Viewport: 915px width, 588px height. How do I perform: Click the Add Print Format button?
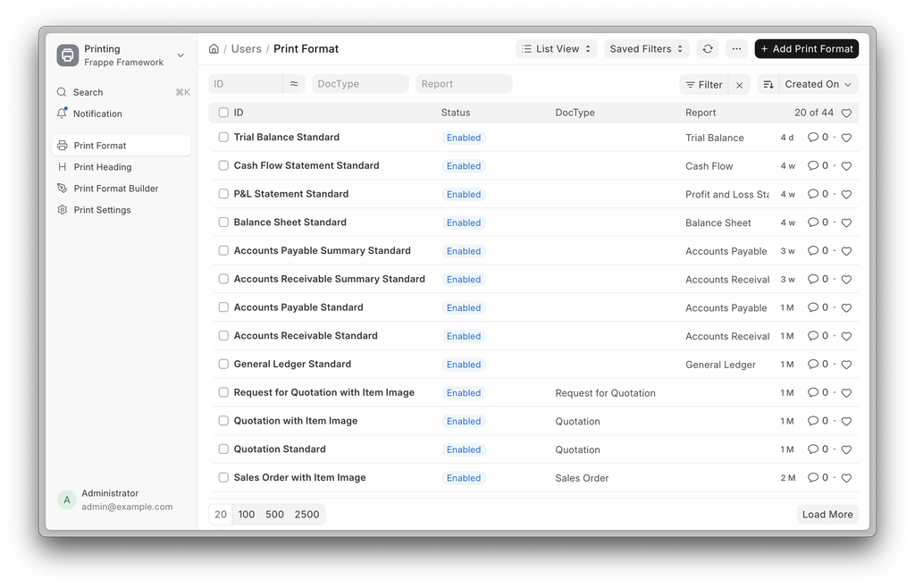(x=806, y=49)
